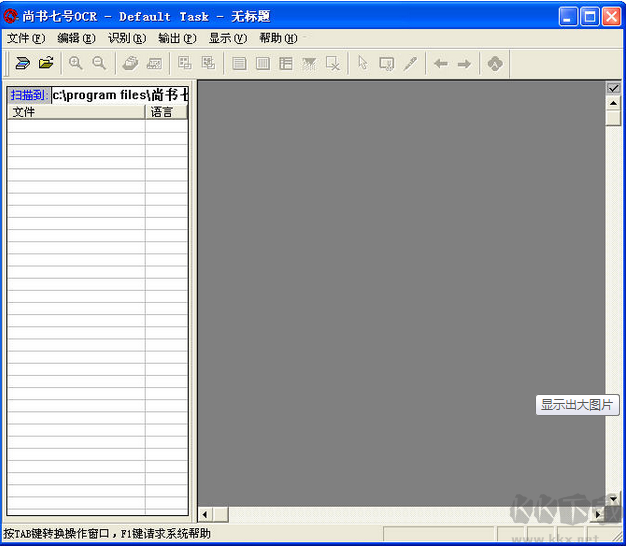Screen dimensions: 626x546
Task: Select the horizontal text block icon
Action: click(x=239, y=63)
